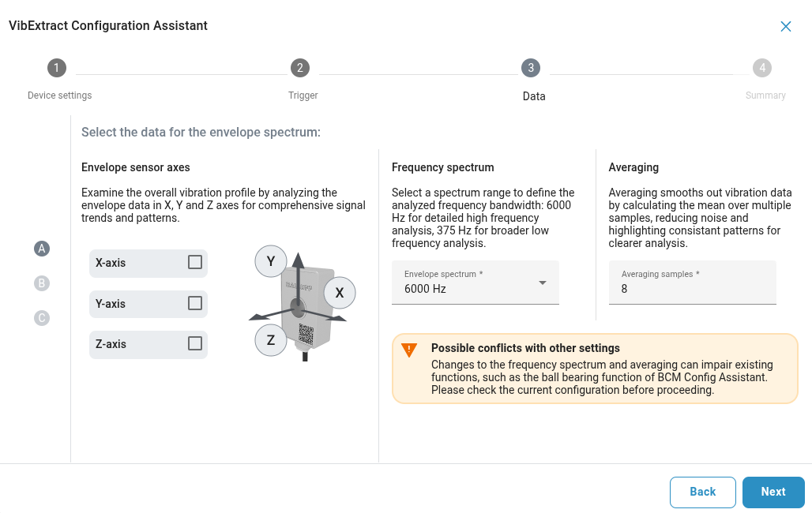
Task: Tick the Y-axis checkbox
Action: pyautogui.click(x=195, y=303)
